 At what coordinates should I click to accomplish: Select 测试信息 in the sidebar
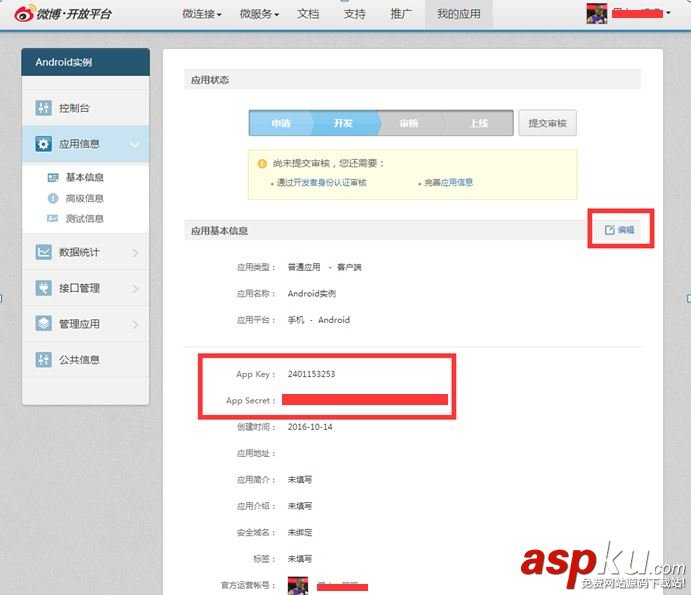85,219
